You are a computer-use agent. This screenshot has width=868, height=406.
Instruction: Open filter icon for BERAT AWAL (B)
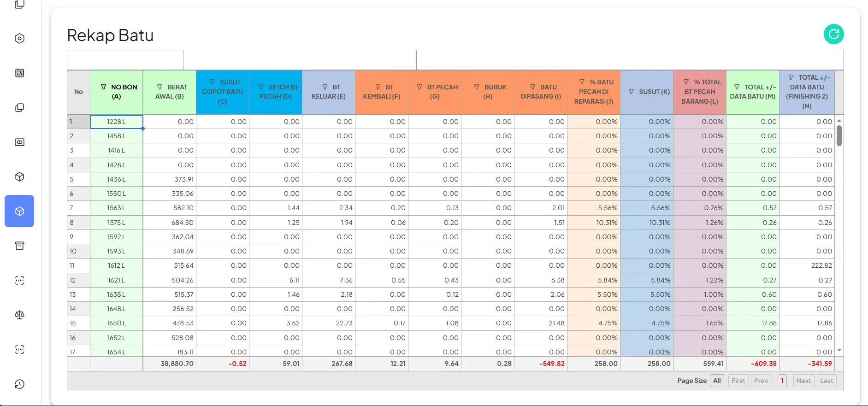coord(159,87)
